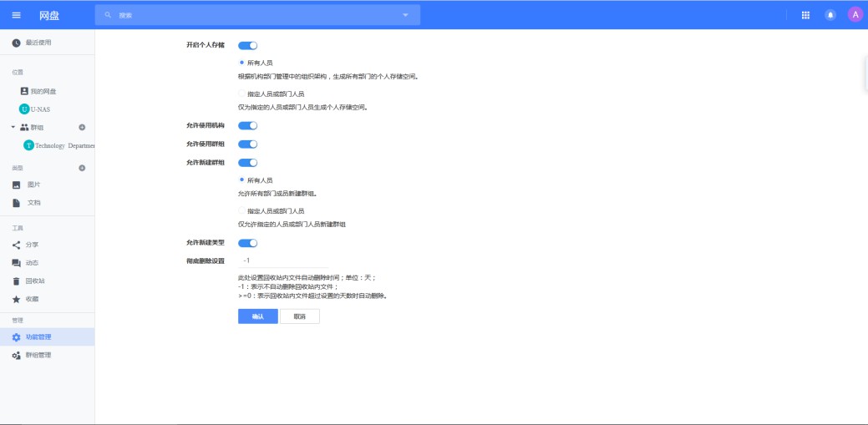The image size is (868, 425).
Task: Click the 彻底删除设置 input with -1
Action: (283, 260)
